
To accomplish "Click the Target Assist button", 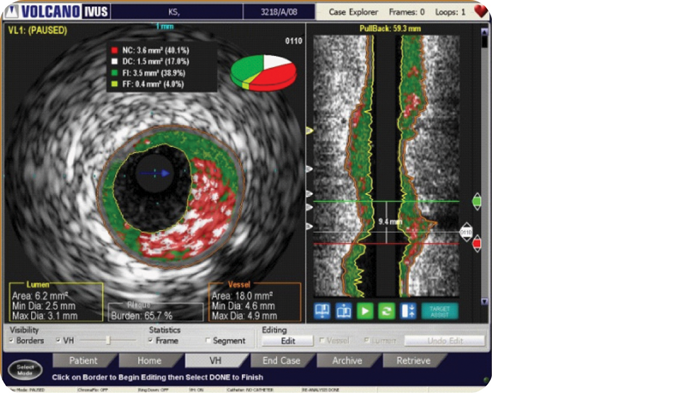I will [x=439, y=311].
